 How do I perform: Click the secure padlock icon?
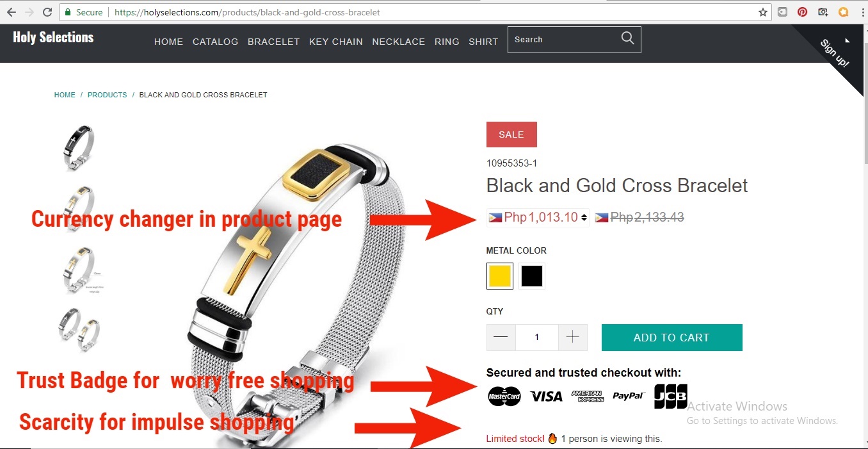point(68,12)
